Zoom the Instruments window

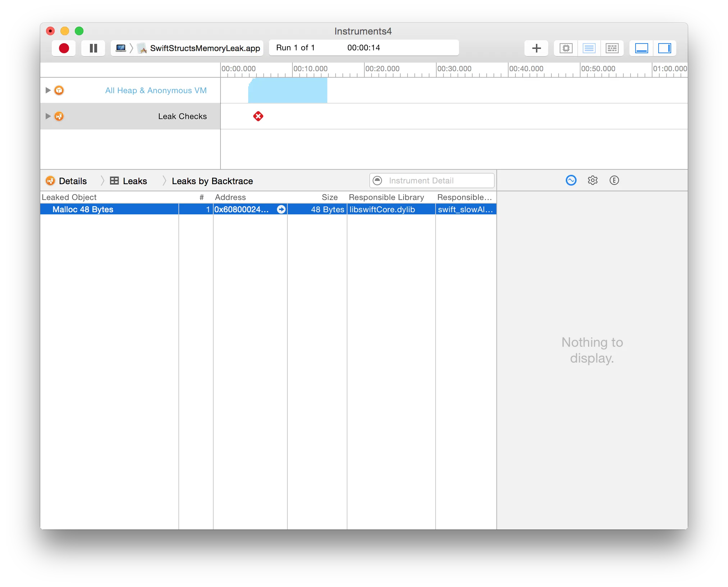point(79,31)
